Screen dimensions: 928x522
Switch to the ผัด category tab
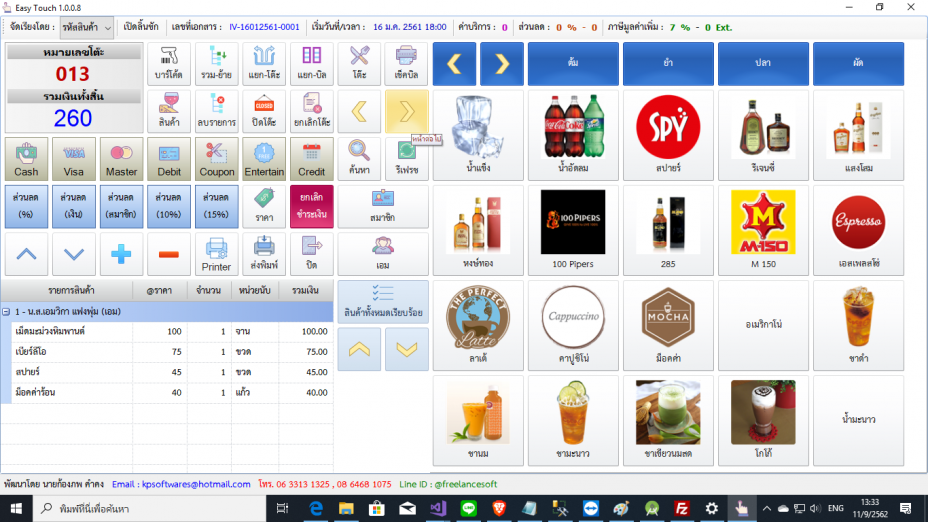[858, 64]
